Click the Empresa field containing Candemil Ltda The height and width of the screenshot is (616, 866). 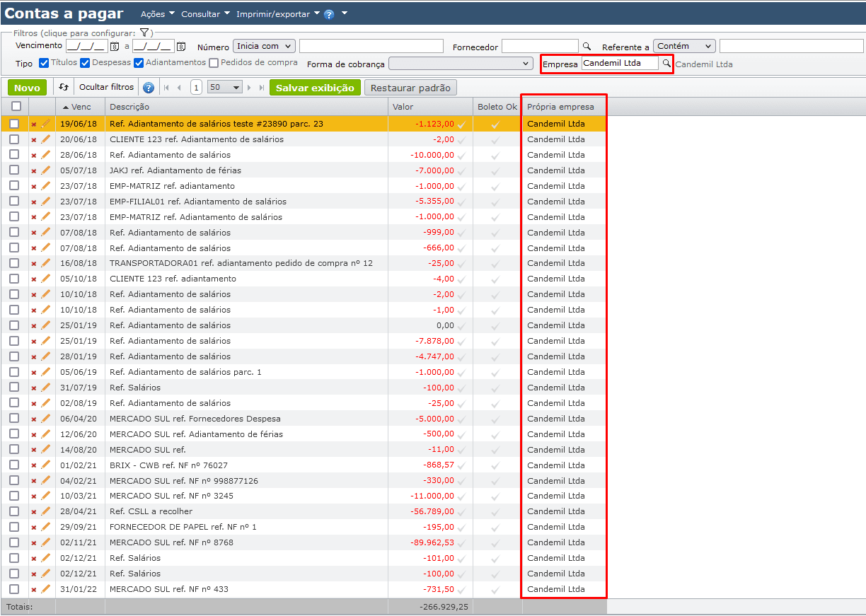620,63
